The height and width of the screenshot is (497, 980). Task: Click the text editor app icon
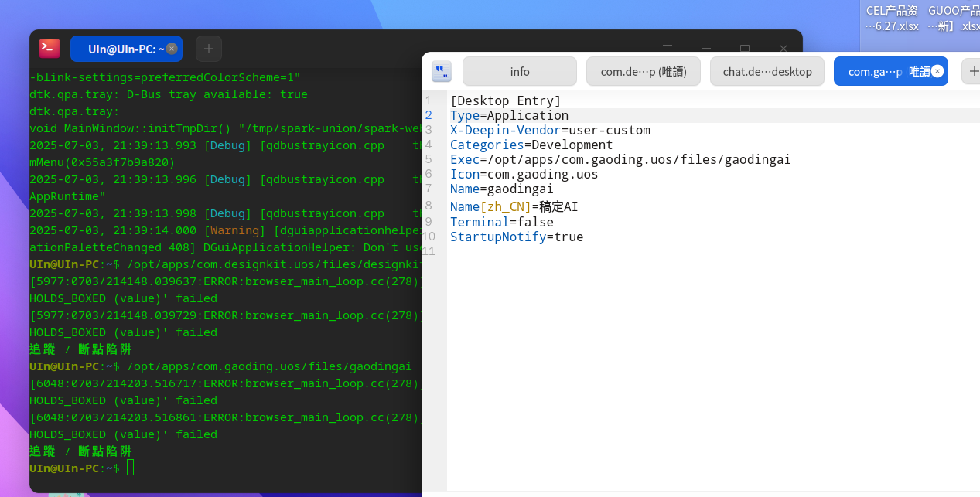(x=442, y=72)
